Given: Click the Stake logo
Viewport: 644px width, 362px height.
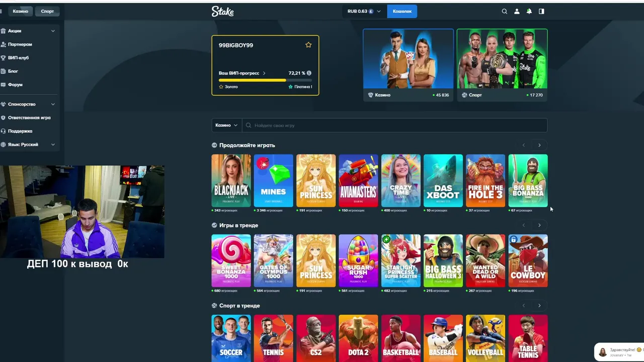Looking at the screenshot, I should coord(222,11).
